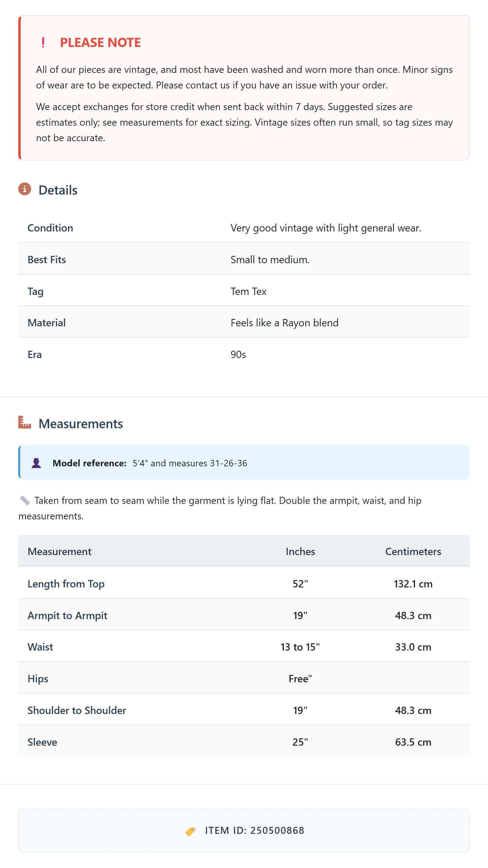Select the Sleeve 63.5 cm value
The image size is (488, 868).
(x=413, y=742)
